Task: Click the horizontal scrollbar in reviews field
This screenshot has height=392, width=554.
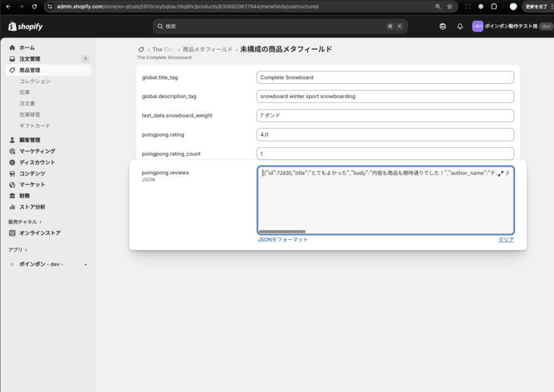Action: 282,231
